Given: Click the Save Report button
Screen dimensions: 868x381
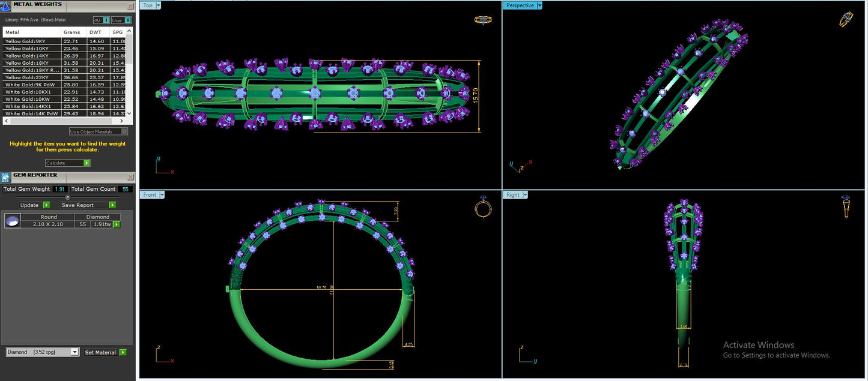Looking at the screenshot, I should pos(88,205).
